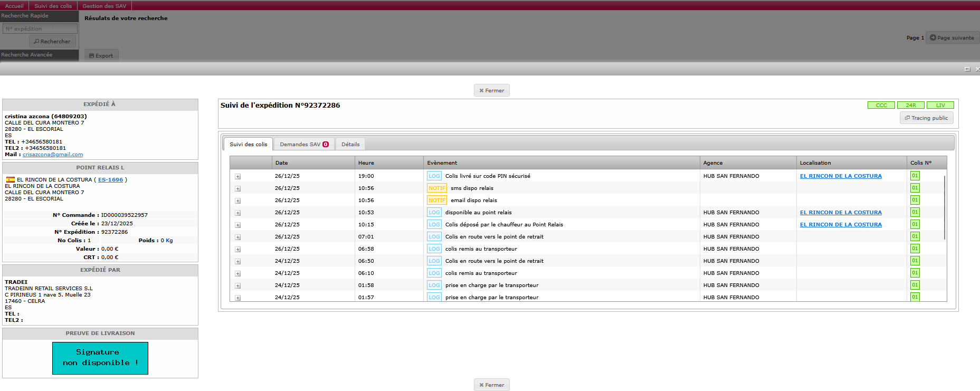The image size is (980, 391).
Task: Click the Tracing public button
Action: 926,118
